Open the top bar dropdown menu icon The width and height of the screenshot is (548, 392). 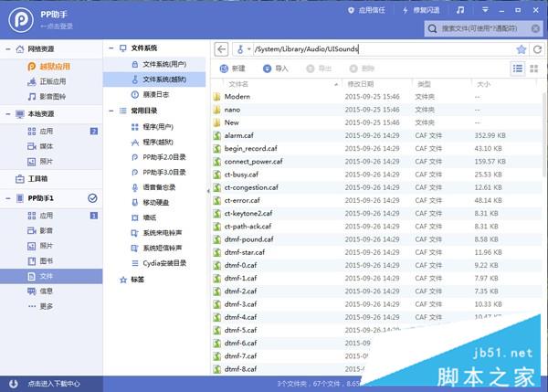[485, 10]
